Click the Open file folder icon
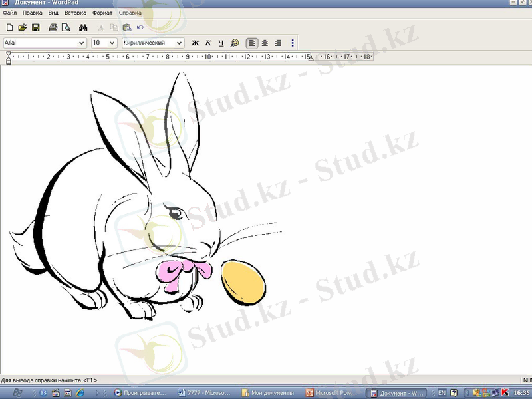Screen dimensions: 532x399 coord(22,27)
